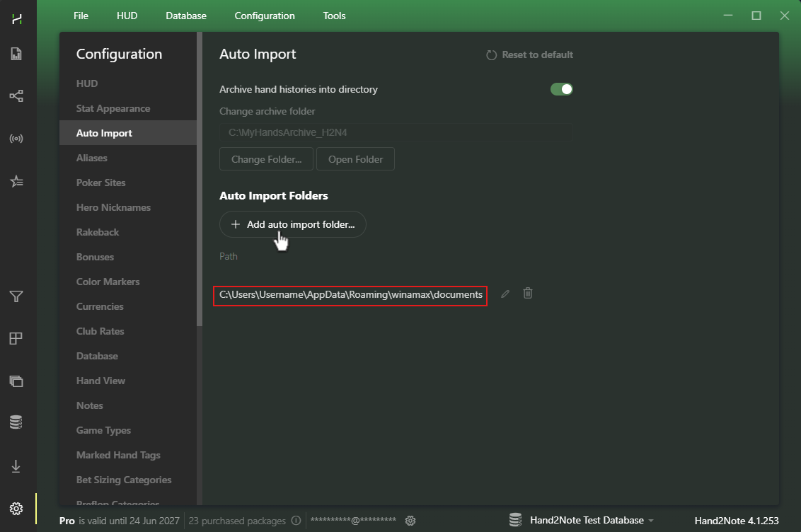
Task: Select Bet Sizing Categories configuration section
Action: (127, 480)
